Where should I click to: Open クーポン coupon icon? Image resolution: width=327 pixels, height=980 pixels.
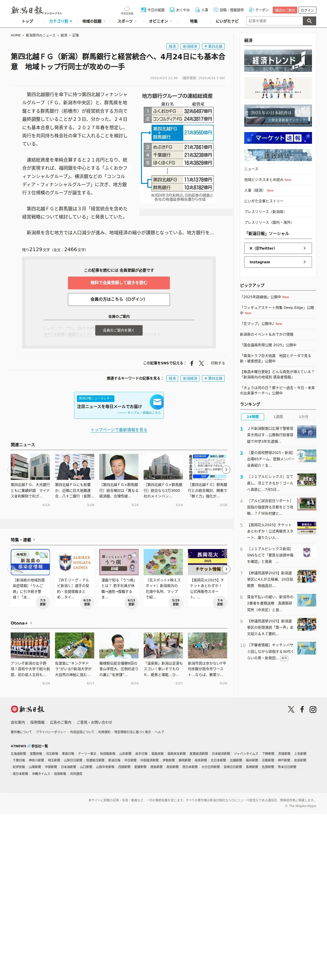251,10
